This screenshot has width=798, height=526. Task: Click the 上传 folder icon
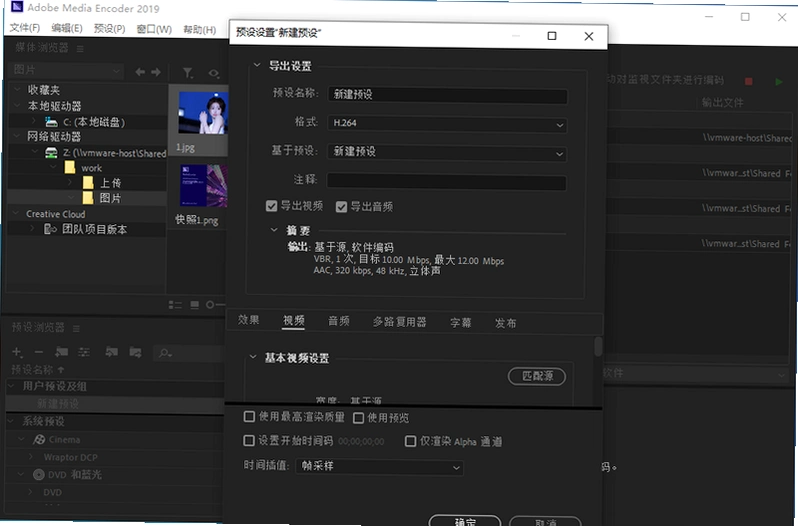88,183
